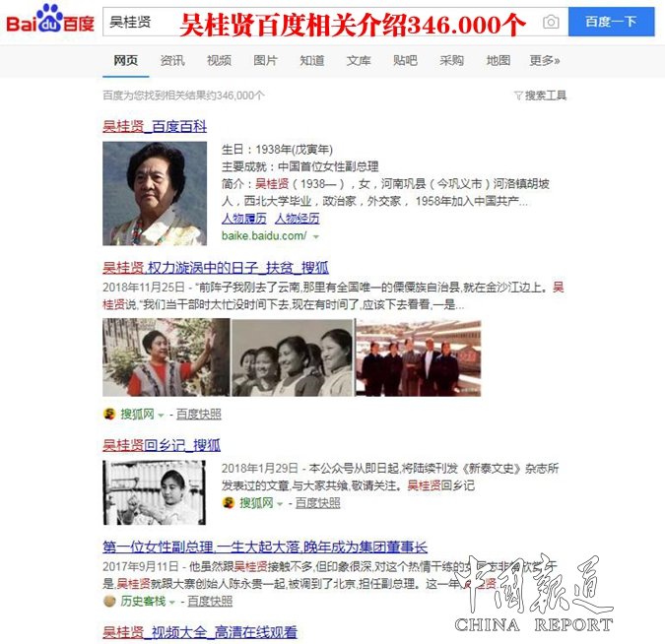Expand arrow next to baike.baidu.com
Image resolution: width=665 pixels, height=644 pixels.
point(315,236)
